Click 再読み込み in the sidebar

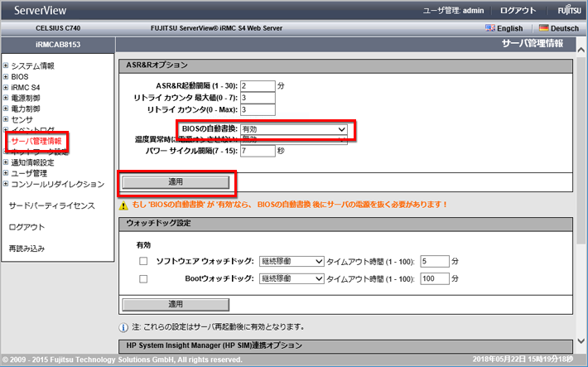point(27,249)
